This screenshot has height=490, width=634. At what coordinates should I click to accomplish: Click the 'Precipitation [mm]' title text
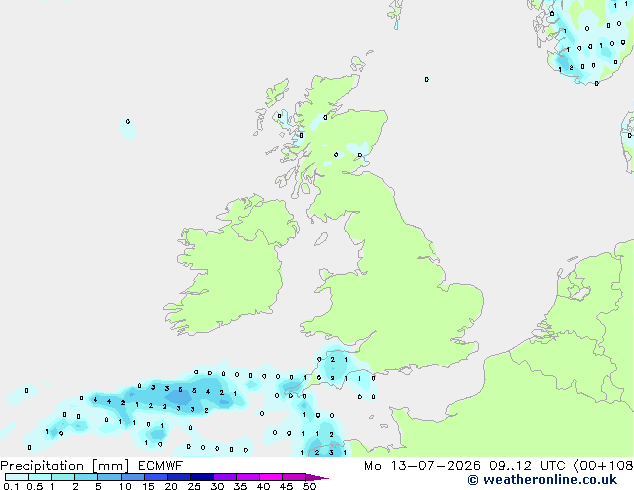click(65, 466)
